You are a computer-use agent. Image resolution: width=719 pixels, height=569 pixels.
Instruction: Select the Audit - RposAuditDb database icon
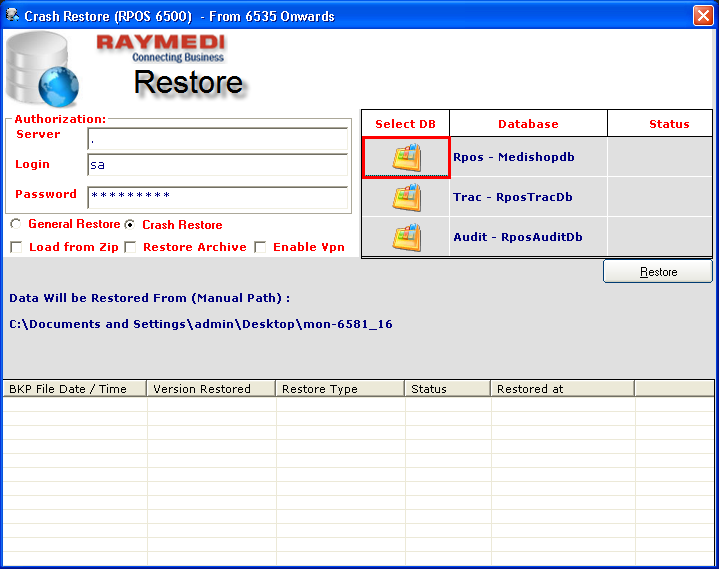[x=406, y=237]
